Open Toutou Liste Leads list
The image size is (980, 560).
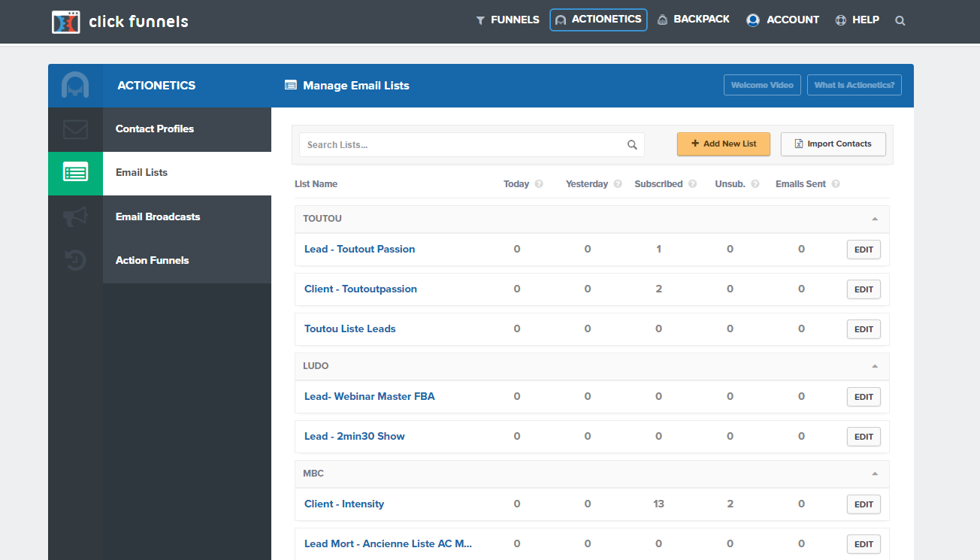pos(349,329)
